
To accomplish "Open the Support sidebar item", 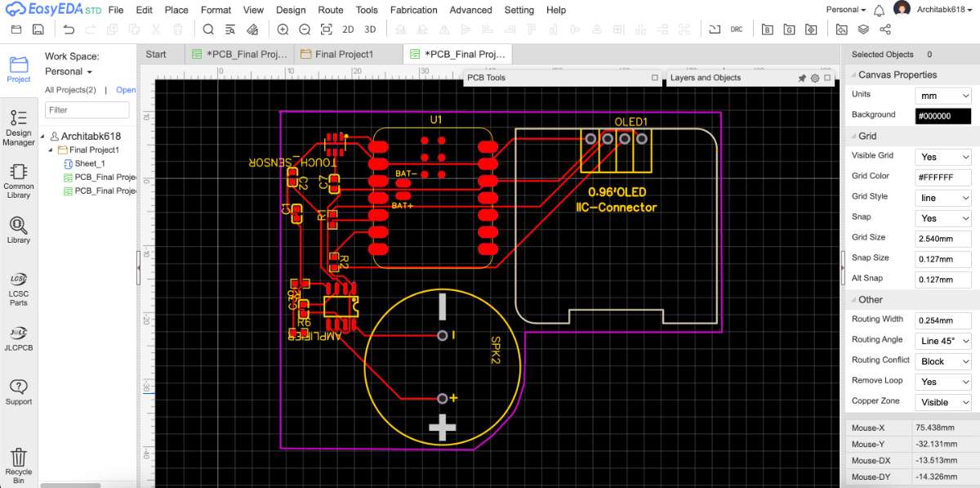I will (x=19, y=392).
